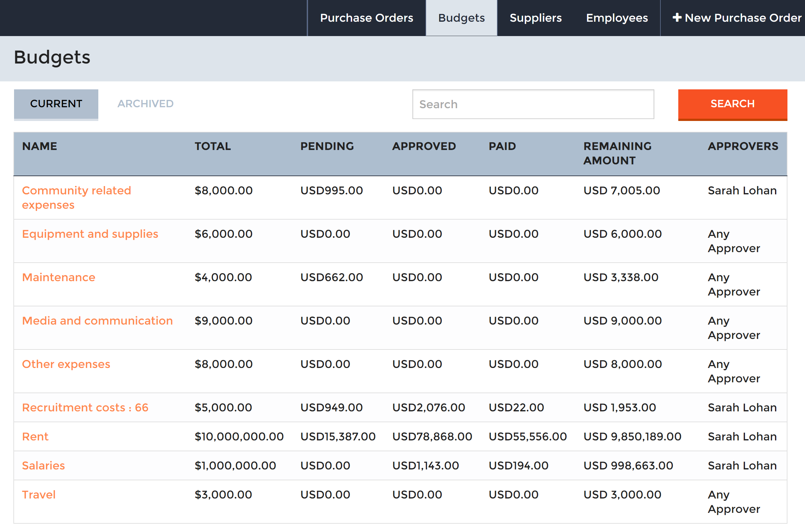Click Sarah Lohan in Community expenses row

coord(742,190)
